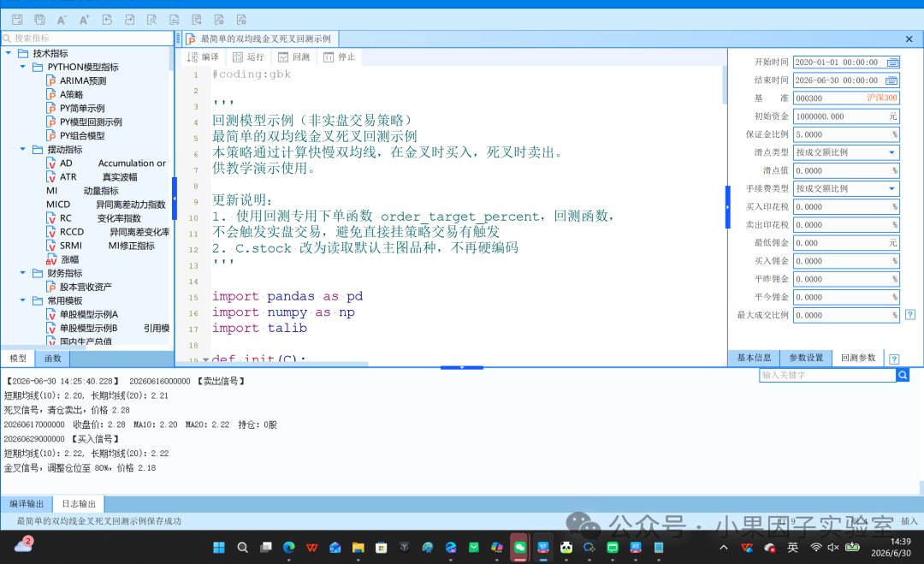The image size is (924, 564).
Task: Click the taskbar search icon
Action: point(242,548)
